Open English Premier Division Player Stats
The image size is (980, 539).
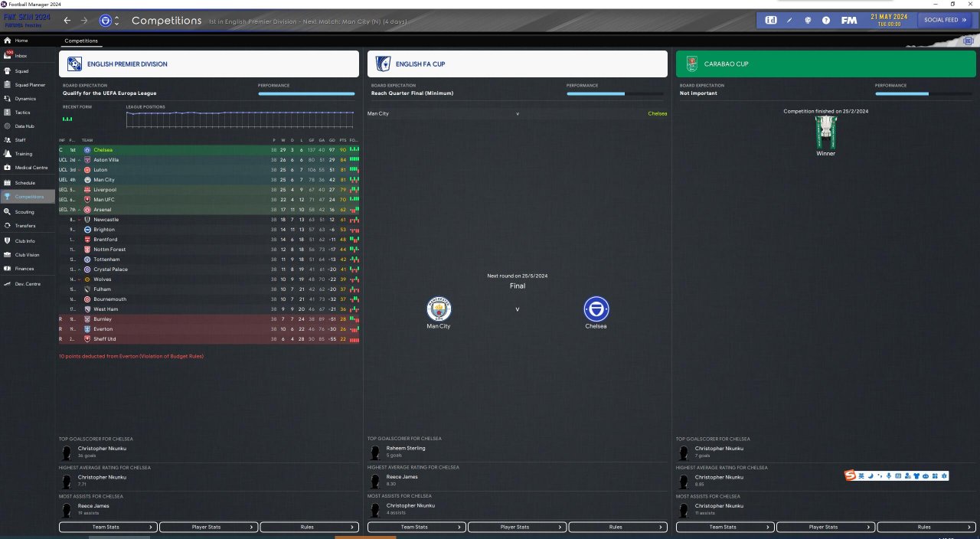coord(208,527)
